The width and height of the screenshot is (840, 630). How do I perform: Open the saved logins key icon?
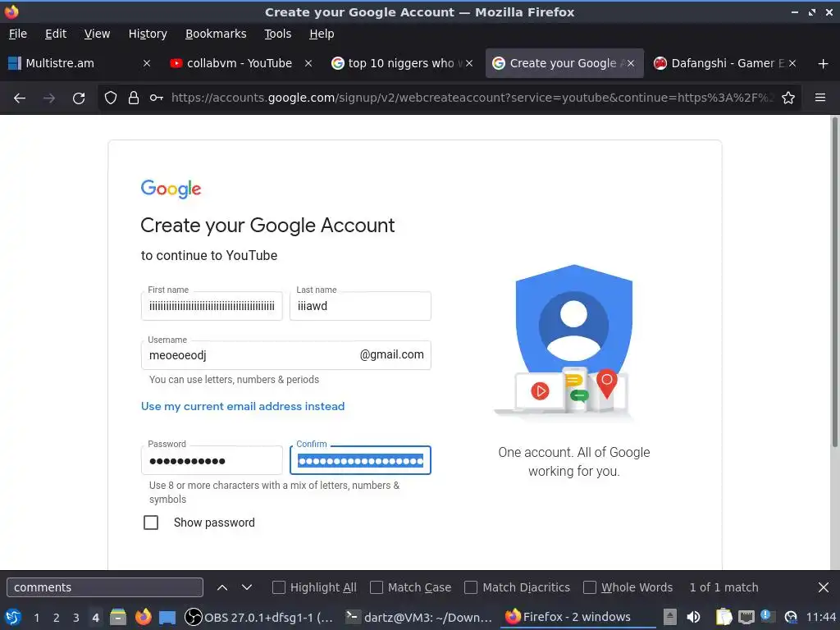(157, 98)
